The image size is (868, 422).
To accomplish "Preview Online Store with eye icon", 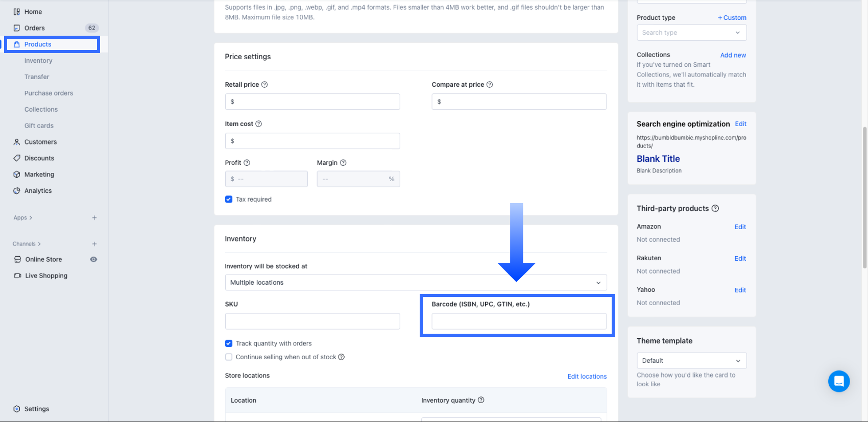I will click(93, 259).
